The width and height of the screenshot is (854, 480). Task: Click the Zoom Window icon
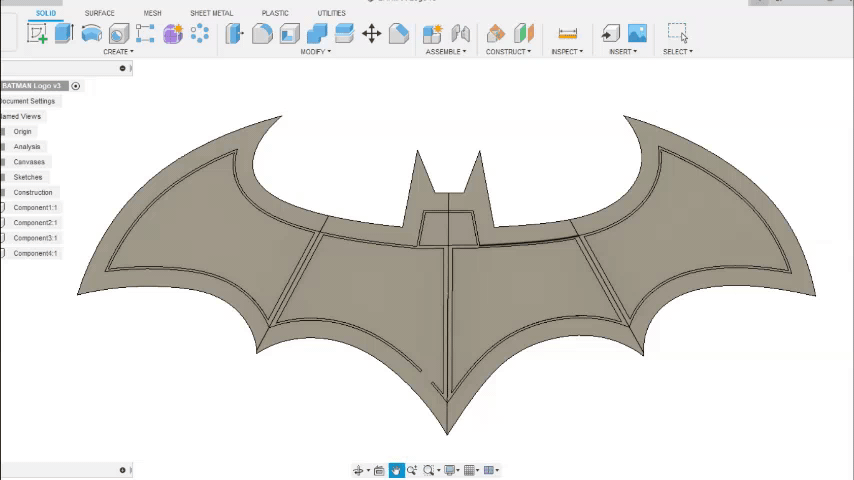429,470
